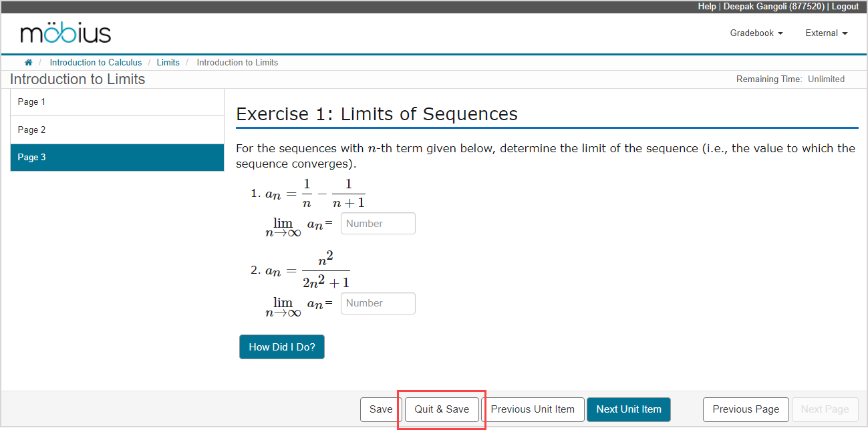Advance to the Next Unit Item
The height and width of the screenshot is (430, 868).
(628, 409)
